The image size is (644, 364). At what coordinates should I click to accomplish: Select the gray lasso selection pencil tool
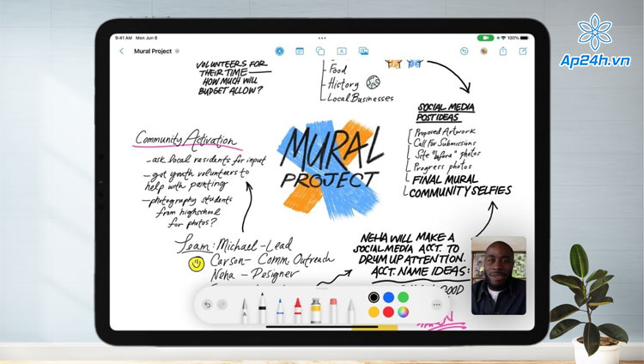click(x=350, y=311)
